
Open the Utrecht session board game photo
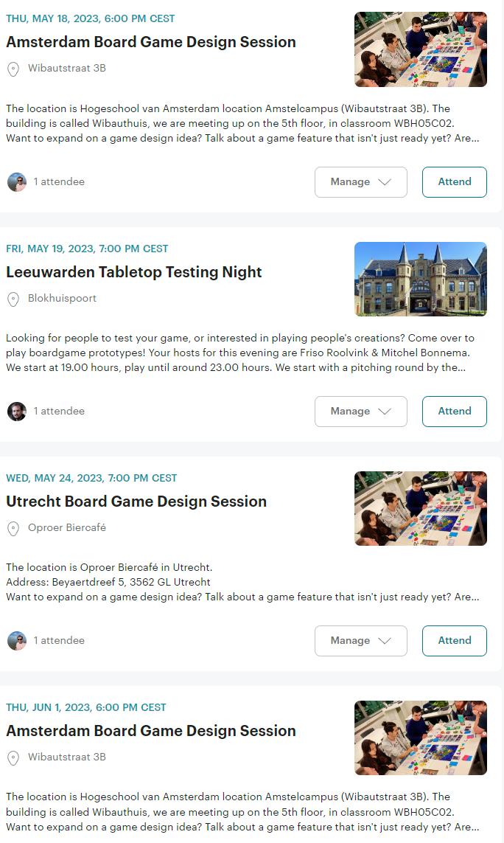[x=420, y=508]
